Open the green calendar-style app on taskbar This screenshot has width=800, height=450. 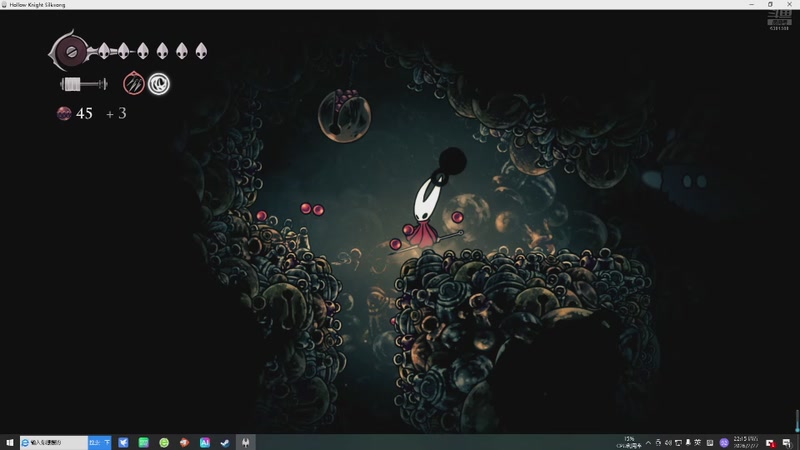[x=143, y=442]
